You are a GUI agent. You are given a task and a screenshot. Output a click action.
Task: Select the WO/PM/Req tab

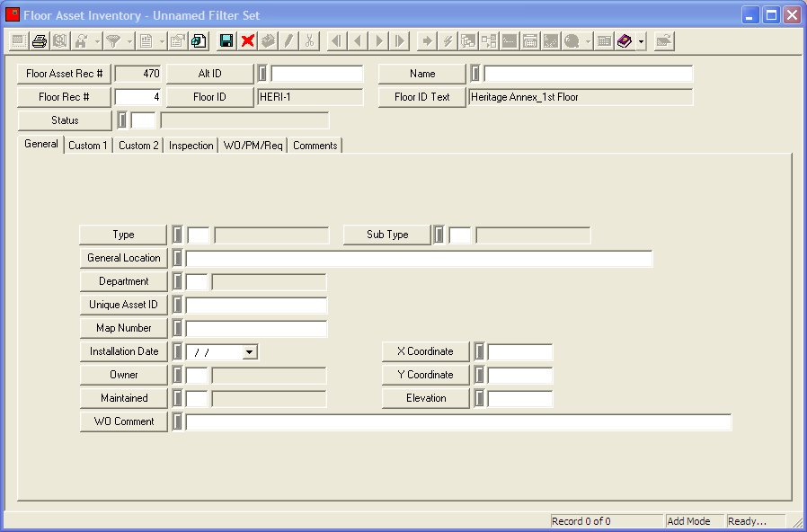click(253, 146)
